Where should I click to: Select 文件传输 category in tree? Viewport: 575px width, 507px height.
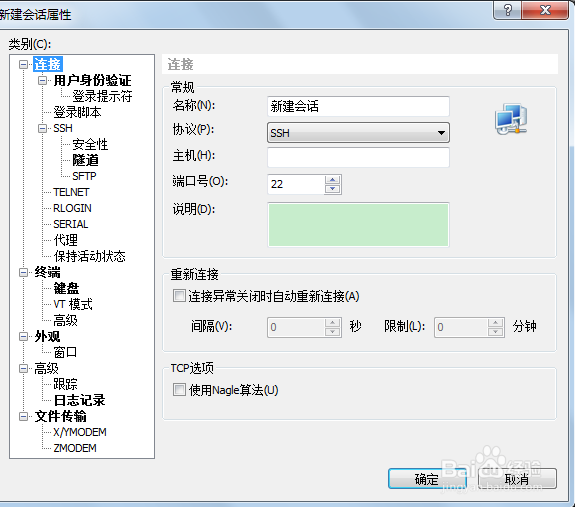[x=61, y=416]
